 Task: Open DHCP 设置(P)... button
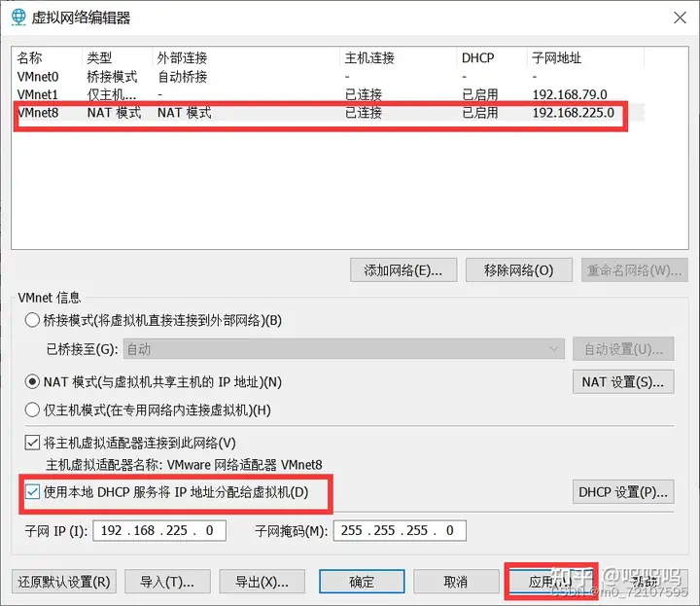pyautogui.click(x=623, y=492)
